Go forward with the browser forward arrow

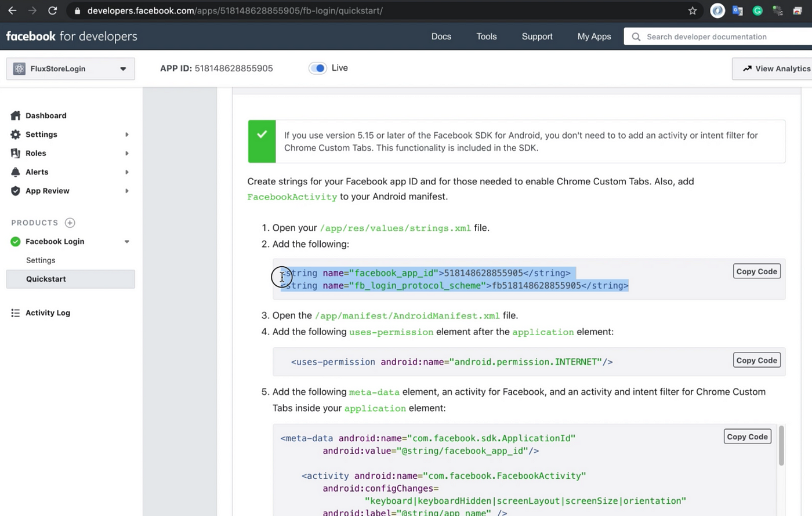coord(32,10)
